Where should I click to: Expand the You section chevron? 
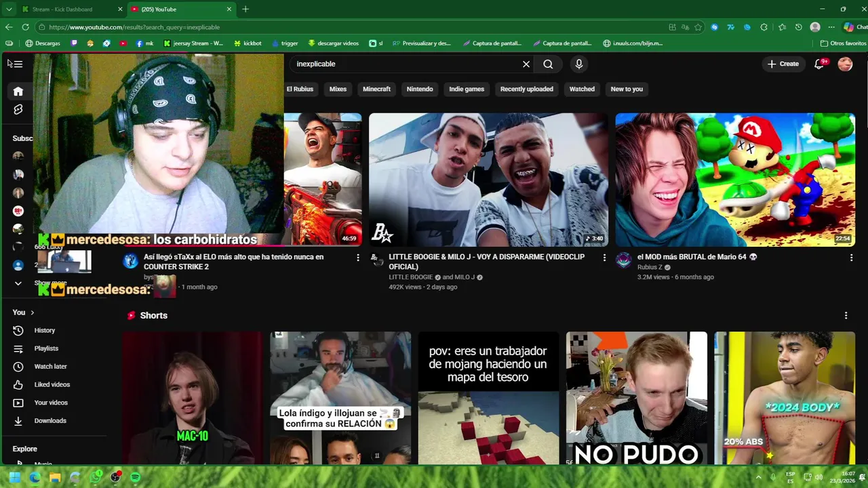tap(32, 312)
